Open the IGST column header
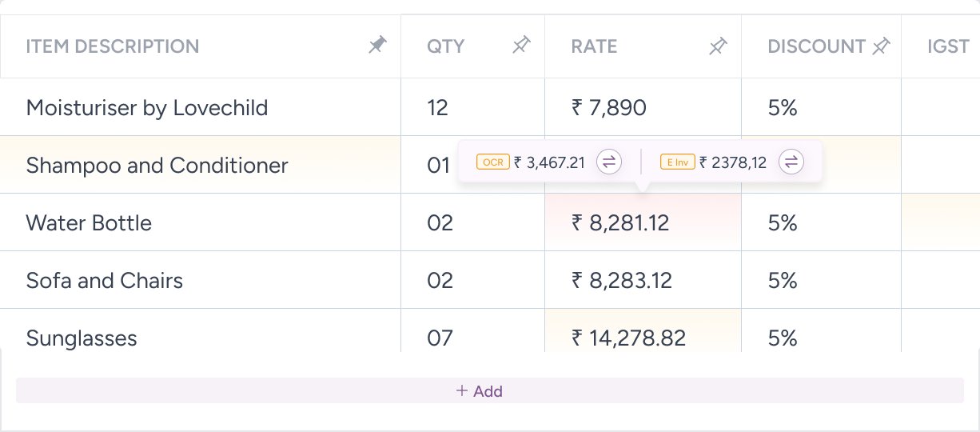The width and height of the screenshot is (980, 432). coord(948,46)
